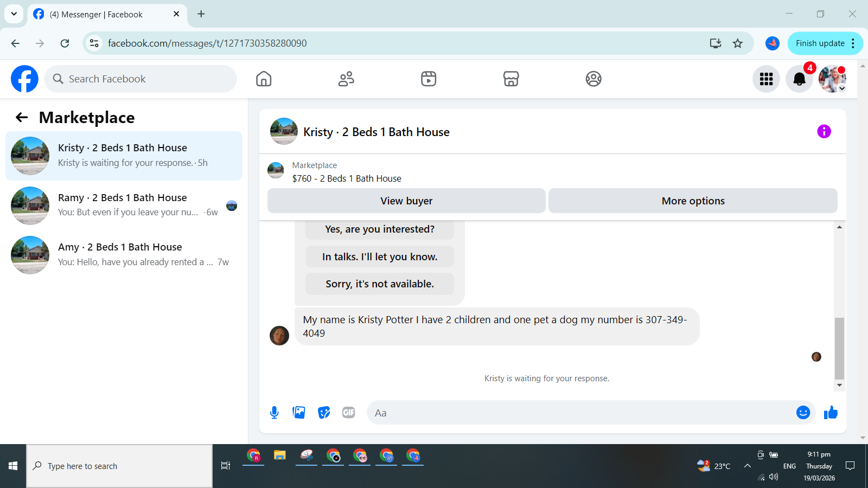The image size is (868, 488).
Task: Click back arrow beside Marketplace heading
Action: (x=22, y=117)
